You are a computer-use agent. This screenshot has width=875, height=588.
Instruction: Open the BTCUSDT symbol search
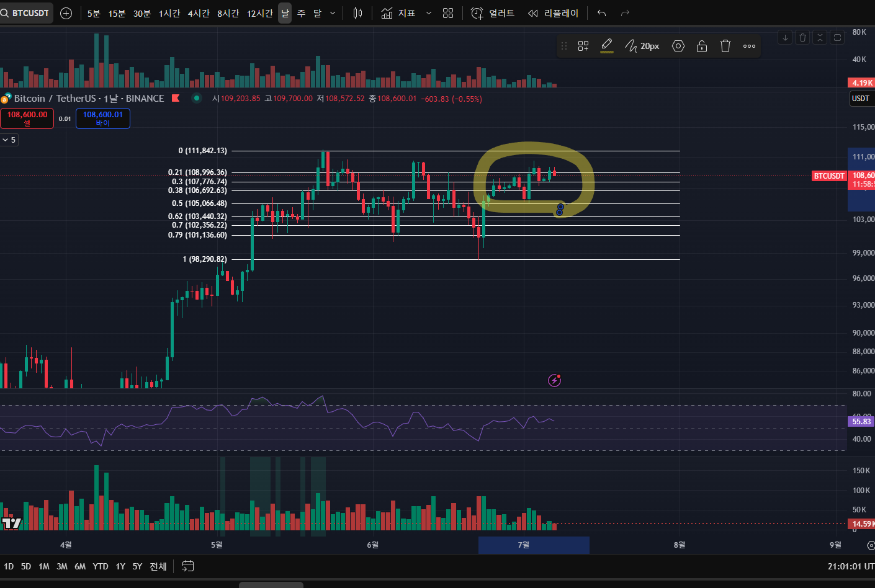point(26,13)
